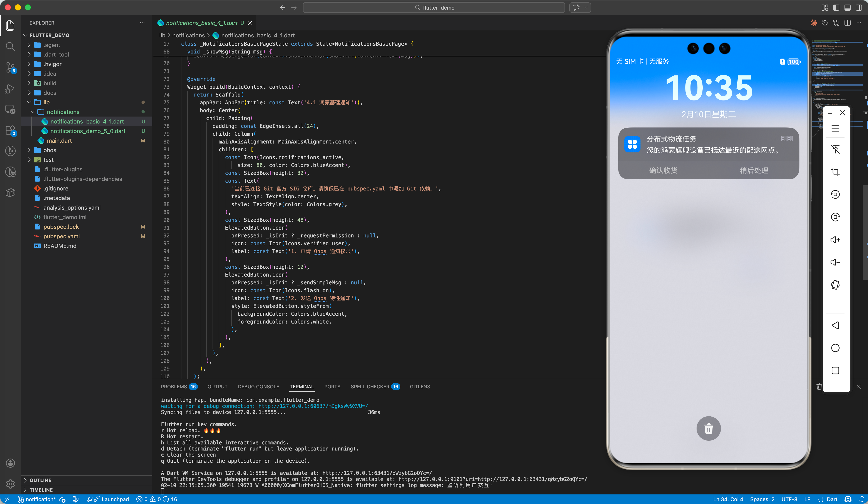The image size is (868, 504).
Task: Open Explorer Views and More Actions ellipsis
Action: coord(142,23)
